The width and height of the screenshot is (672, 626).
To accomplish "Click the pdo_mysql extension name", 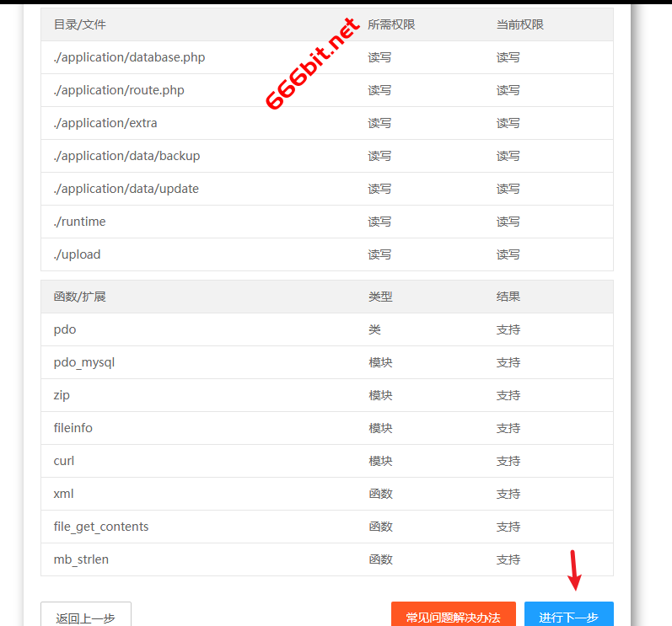I will 84,362.
